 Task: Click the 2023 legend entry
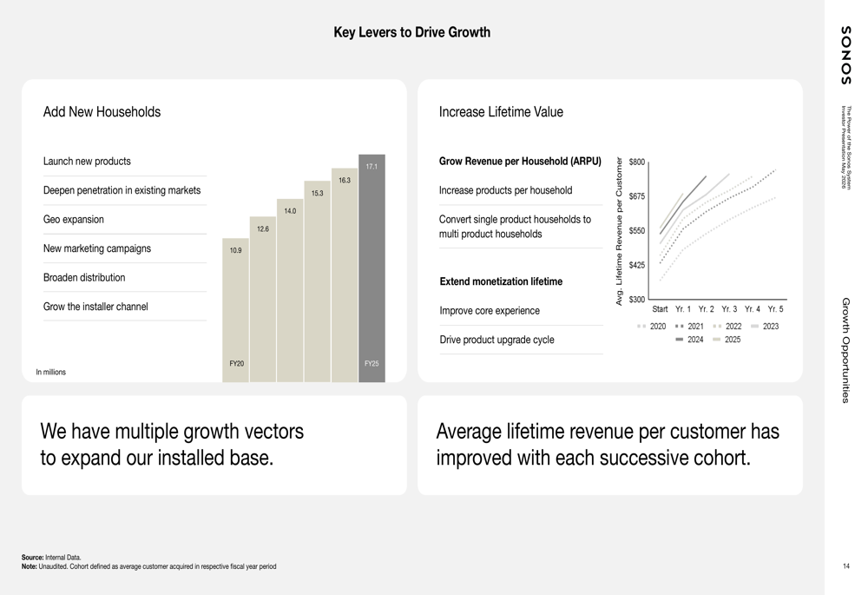(x=765, y=327)
